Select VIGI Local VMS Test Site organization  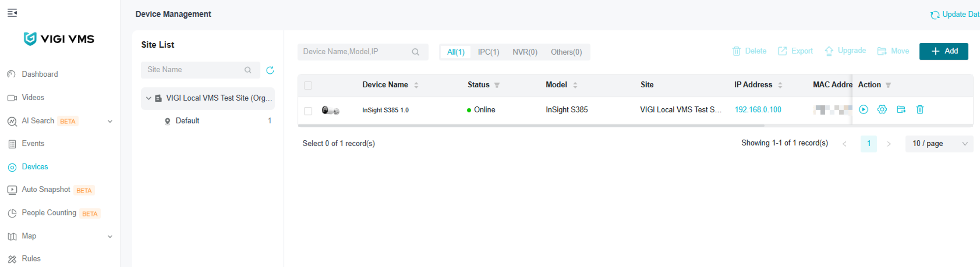(219, 98)
